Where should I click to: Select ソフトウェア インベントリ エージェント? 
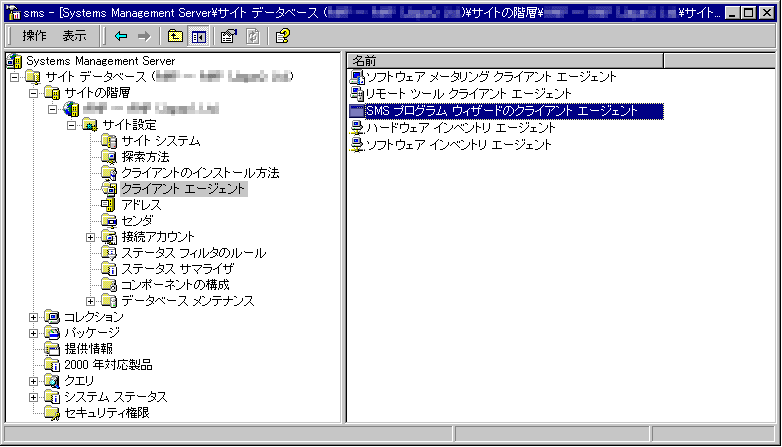458,145
